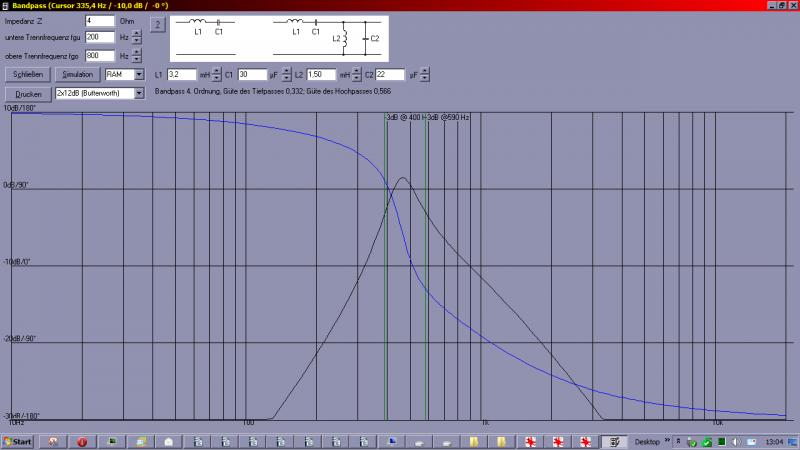This screenshot has height=450, width=800.
Task: Increase the L1 mH value stepper
Action: click(x=217, y=71)
